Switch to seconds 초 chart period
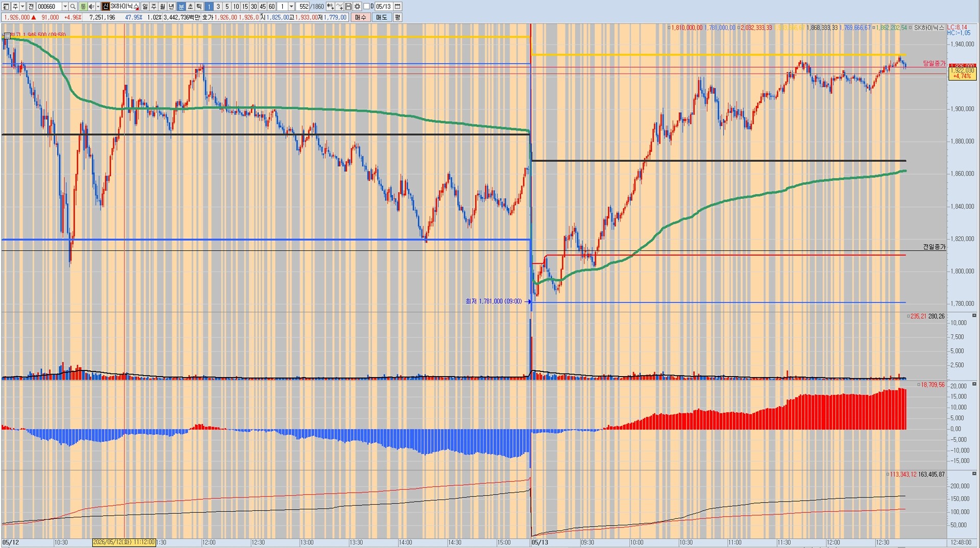980x548 pixels. tap(190, 7)
